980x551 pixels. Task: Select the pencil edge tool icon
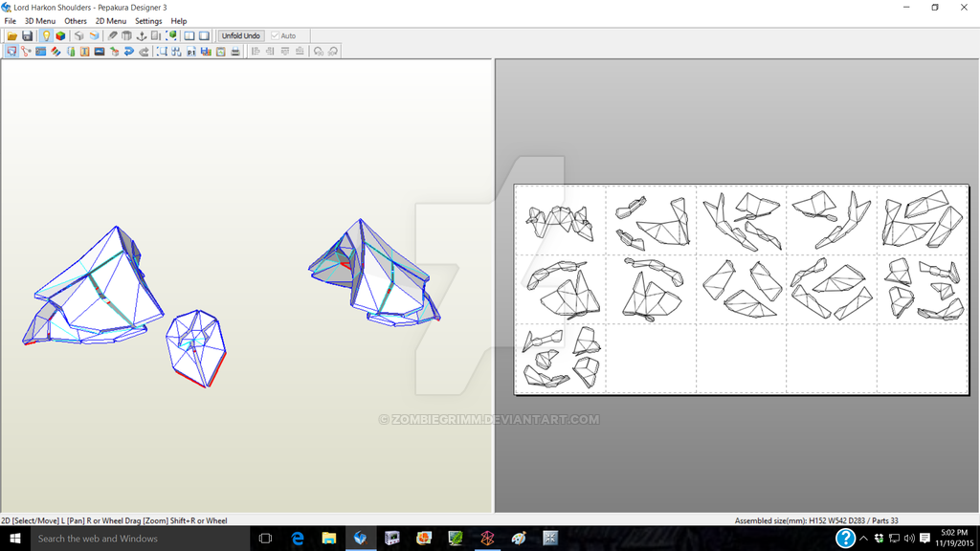pos(112,35)
